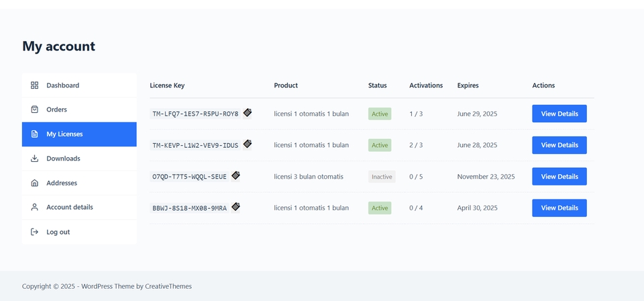The width and height of the screenshot is (644, 301).
Task: Open the Dashboard menu item
Action: coord(79,85)
